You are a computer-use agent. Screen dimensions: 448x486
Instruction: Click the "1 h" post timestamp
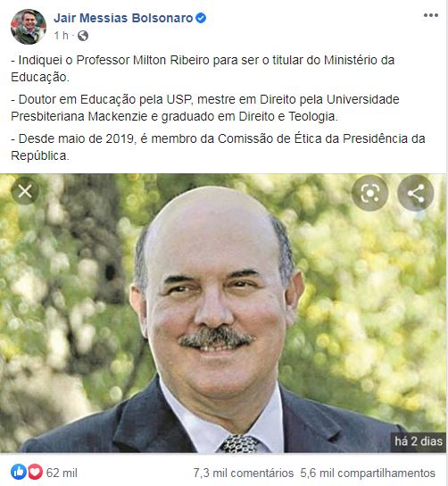click(x=62, y=36)
